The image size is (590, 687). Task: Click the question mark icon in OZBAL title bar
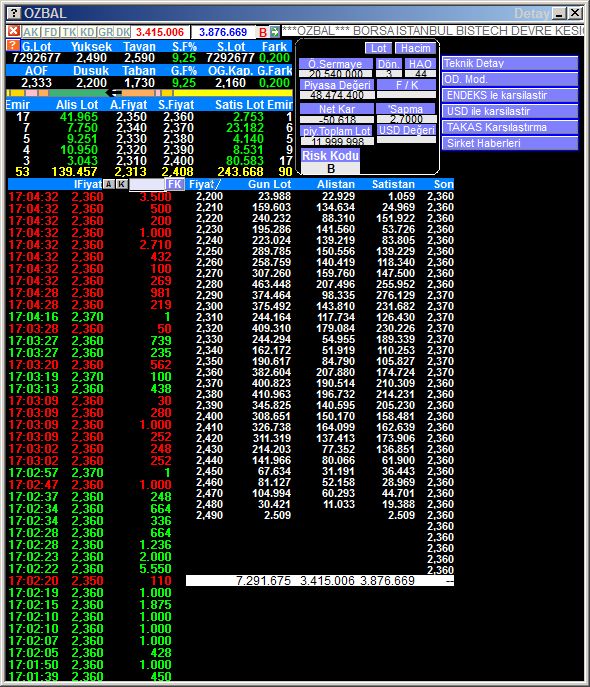(x=14, y=13)
